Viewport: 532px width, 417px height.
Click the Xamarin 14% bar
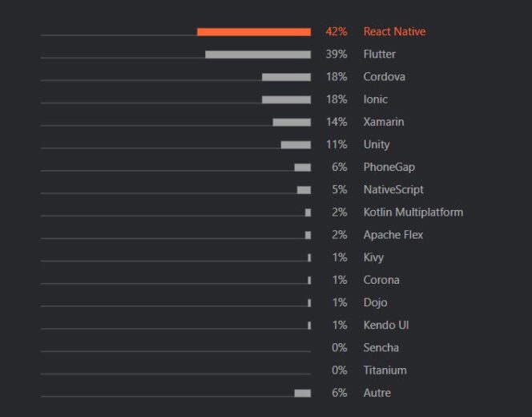click(x=292, y=122)
